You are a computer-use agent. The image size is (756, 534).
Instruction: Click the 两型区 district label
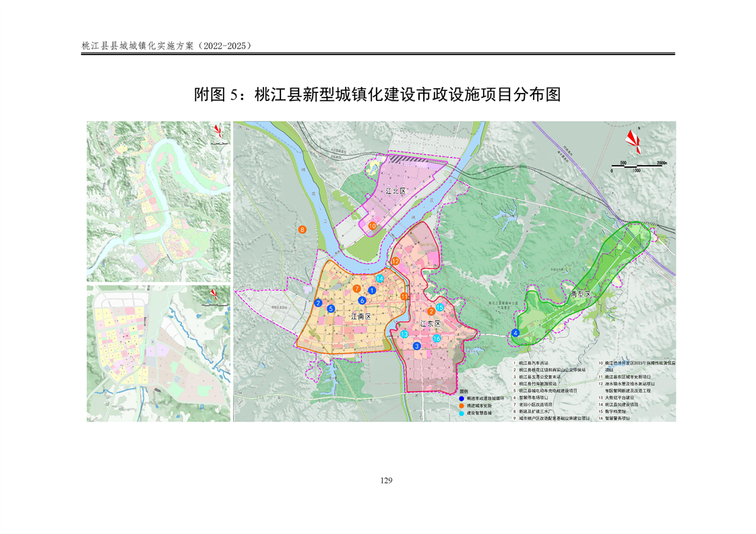coord(580,294)
